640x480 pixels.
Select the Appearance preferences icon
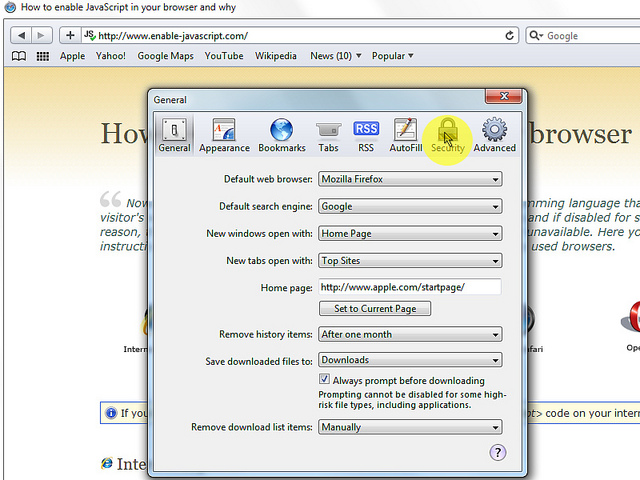(224, 135)
